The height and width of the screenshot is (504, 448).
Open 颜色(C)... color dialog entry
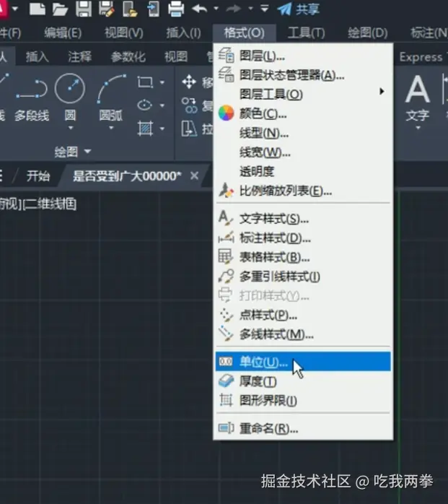tap(303, 114)
